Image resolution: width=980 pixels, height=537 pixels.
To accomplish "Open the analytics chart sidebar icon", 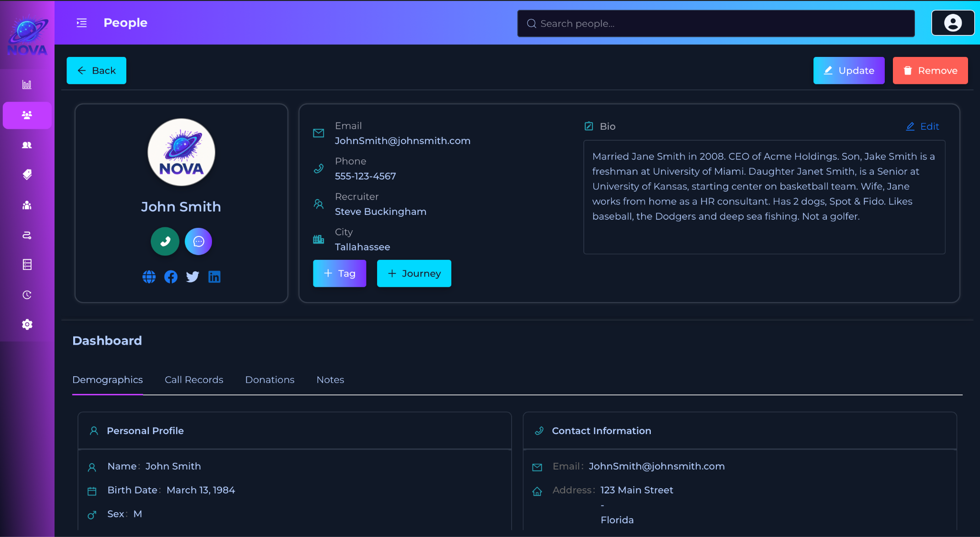I will (x=27, y=85).
